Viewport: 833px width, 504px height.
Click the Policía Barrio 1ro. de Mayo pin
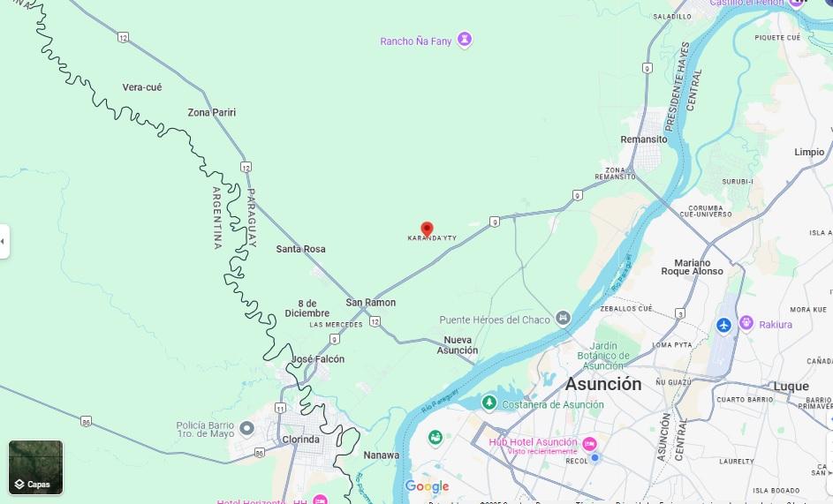pos(246,428)
